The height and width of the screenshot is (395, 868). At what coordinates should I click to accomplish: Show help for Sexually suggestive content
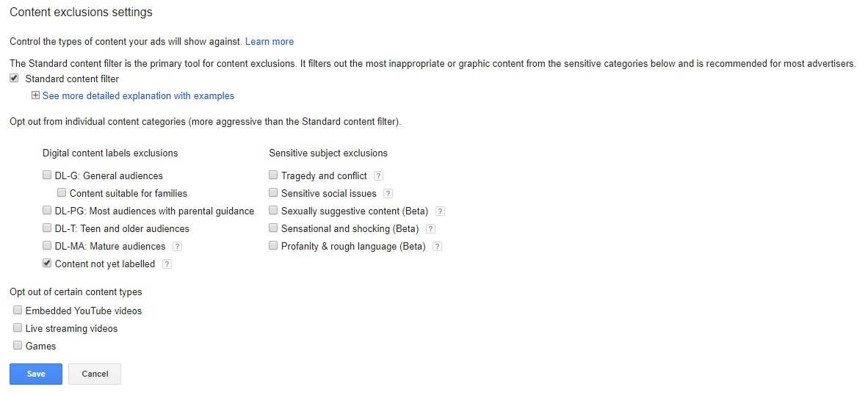click(x=441, y=211)
